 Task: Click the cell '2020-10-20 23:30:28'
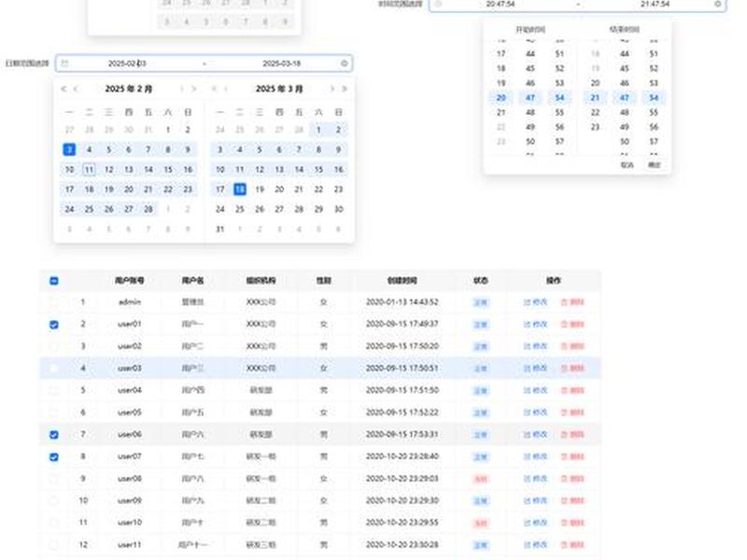click(402, 545)
